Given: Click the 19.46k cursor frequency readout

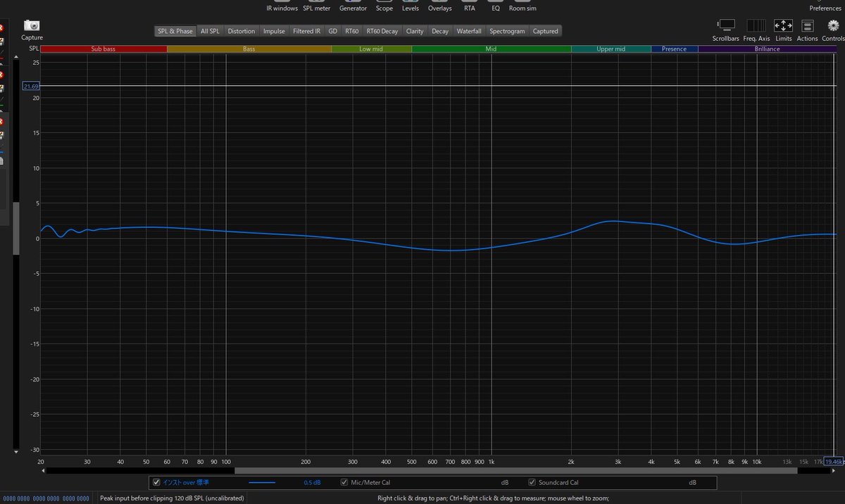Looking at the screenshot, I should click(x=834, y=462).
